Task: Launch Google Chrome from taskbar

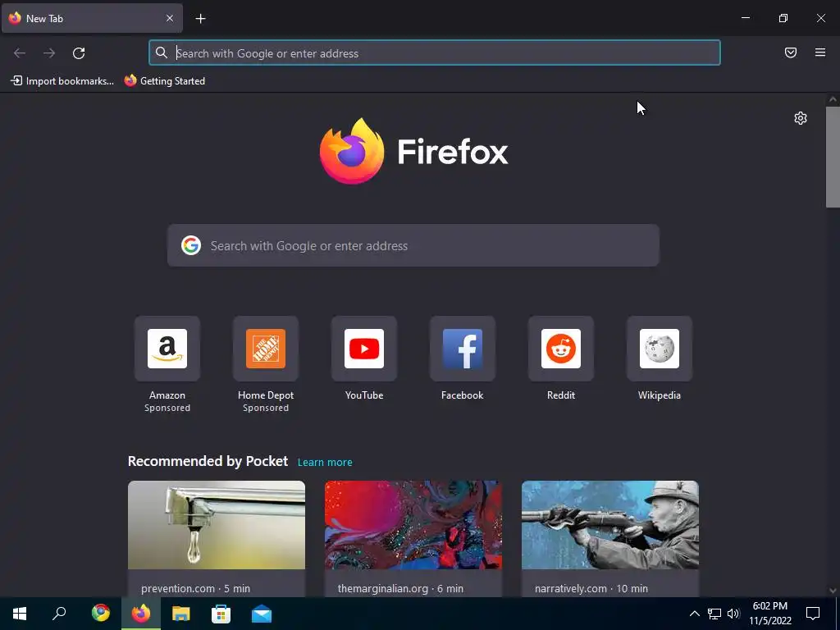Action: [101, 614]
